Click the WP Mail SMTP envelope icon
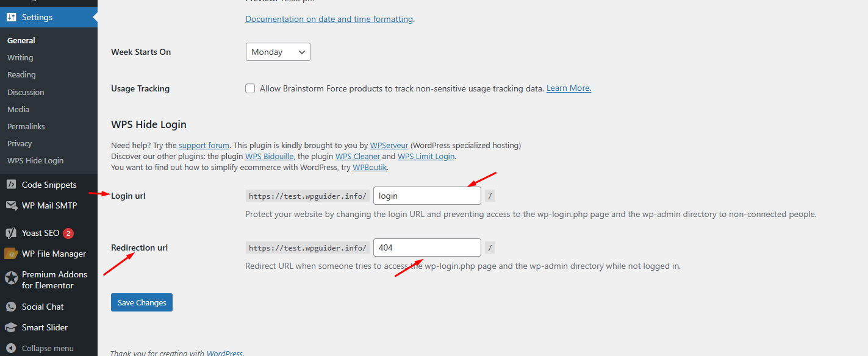 pos(11,205)
